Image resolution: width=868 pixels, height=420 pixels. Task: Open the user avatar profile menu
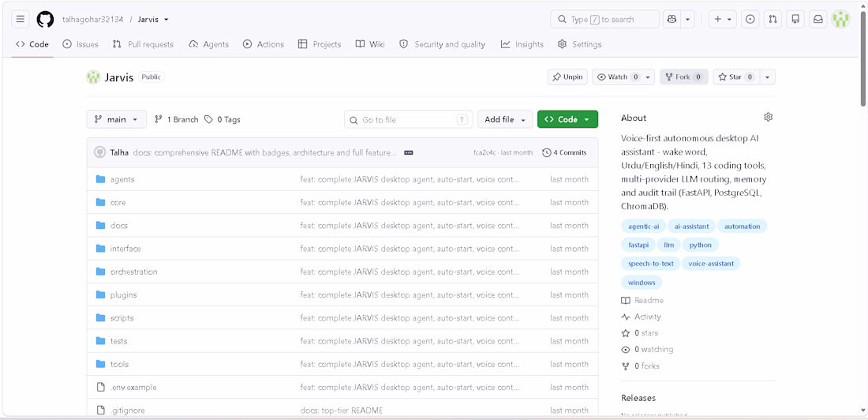pyautogui.click(x=840, y=20)
